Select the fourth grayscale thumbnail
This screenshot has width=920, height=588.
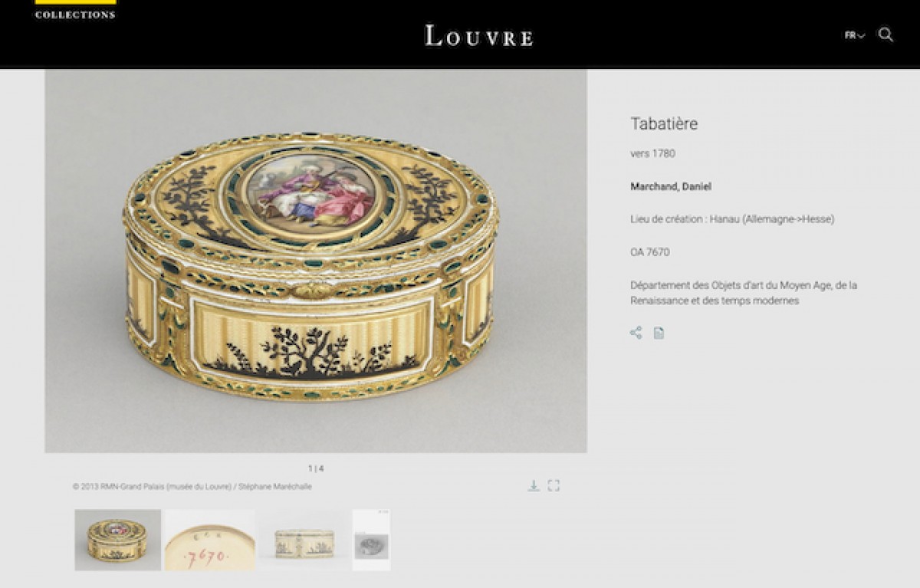371,540
